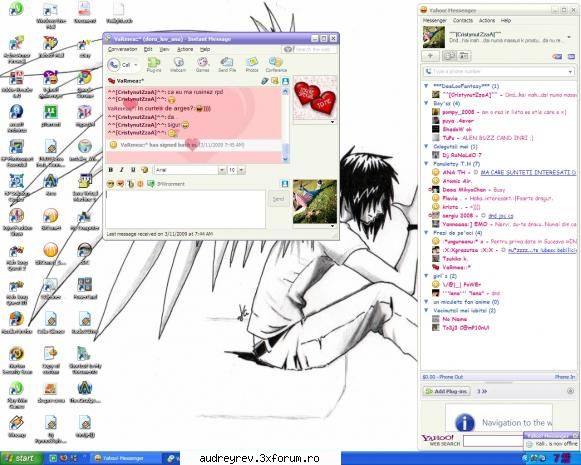
Task: Open the text color picker in the chat
Action: point(144,170)
